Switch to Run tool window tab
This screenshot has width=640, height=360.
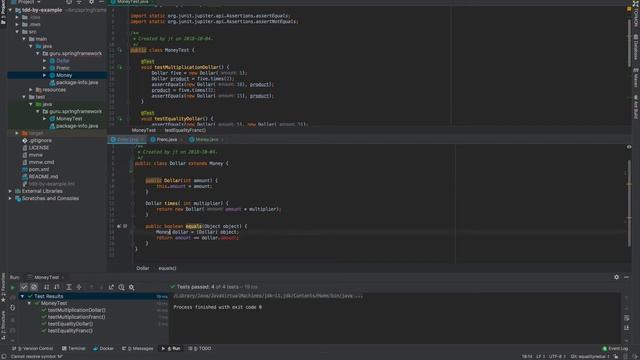171,349
